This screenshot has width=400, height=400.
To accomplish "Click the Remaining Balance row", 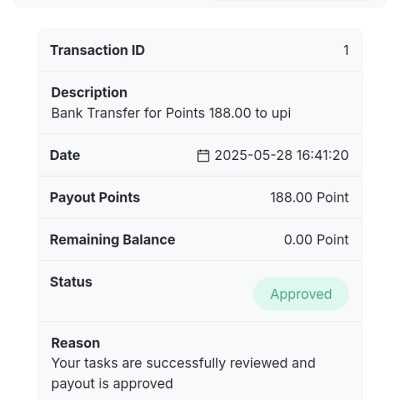I will coord(200,240).
